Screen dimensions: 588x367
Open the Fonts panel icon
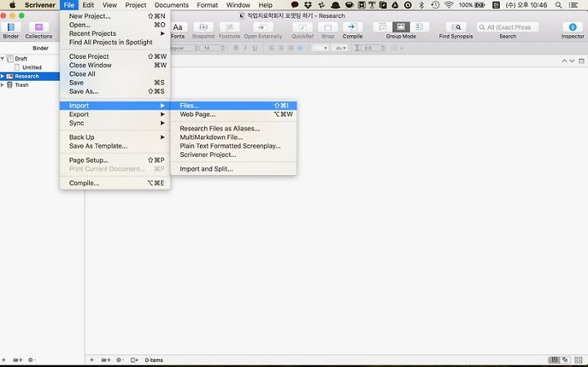tap(178, 28)
